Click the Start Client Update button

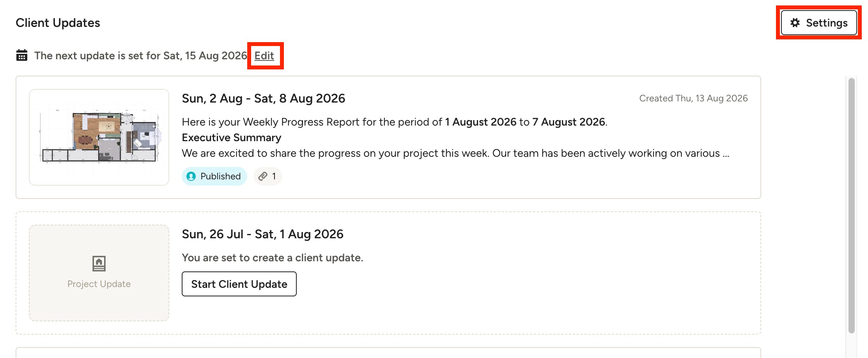pos(239,284)
